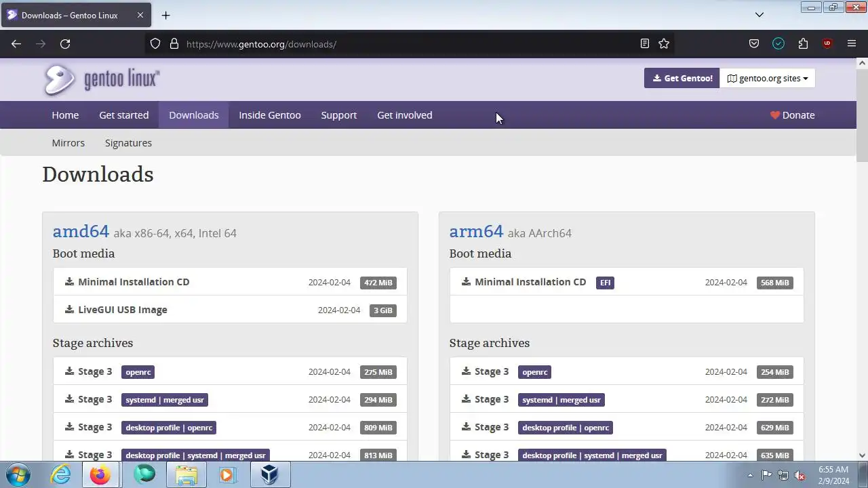
Task: Open the network tray icon
Action: pyautogui.click(x=783, y=475)
